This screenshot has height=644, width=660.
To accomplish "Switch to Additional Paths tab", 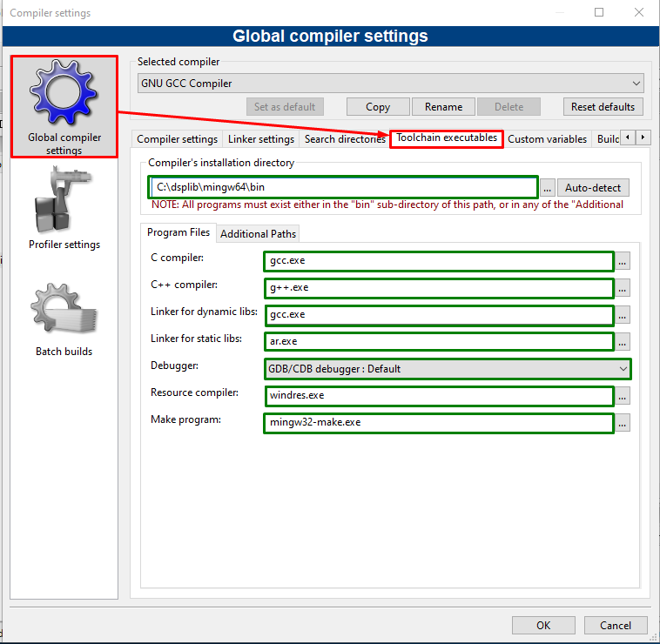I will (x=258, y=233).
